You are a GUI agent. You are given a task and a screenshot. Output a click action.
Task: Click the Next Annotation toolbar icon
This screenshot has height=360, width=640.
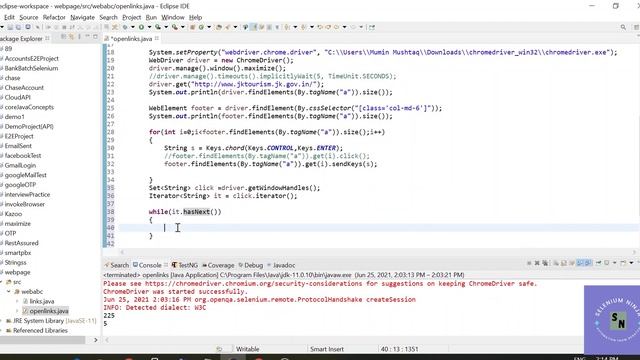287,27
